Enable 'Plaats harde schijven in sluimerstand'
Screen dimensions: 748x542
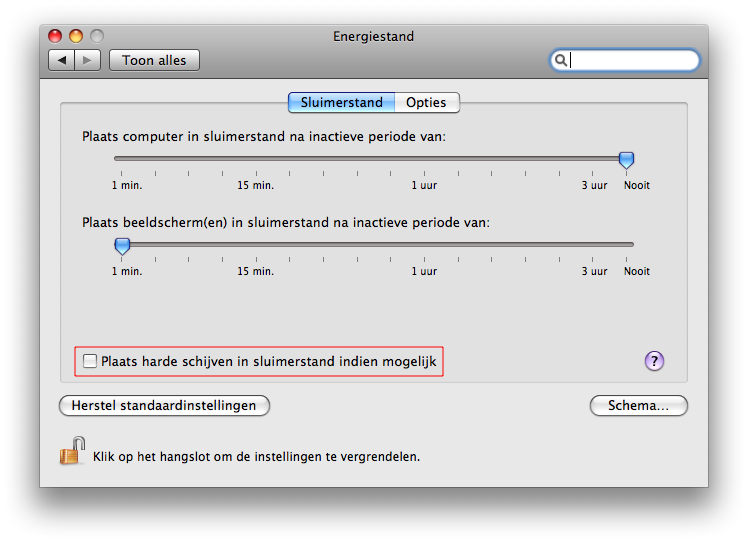[90, 361]
